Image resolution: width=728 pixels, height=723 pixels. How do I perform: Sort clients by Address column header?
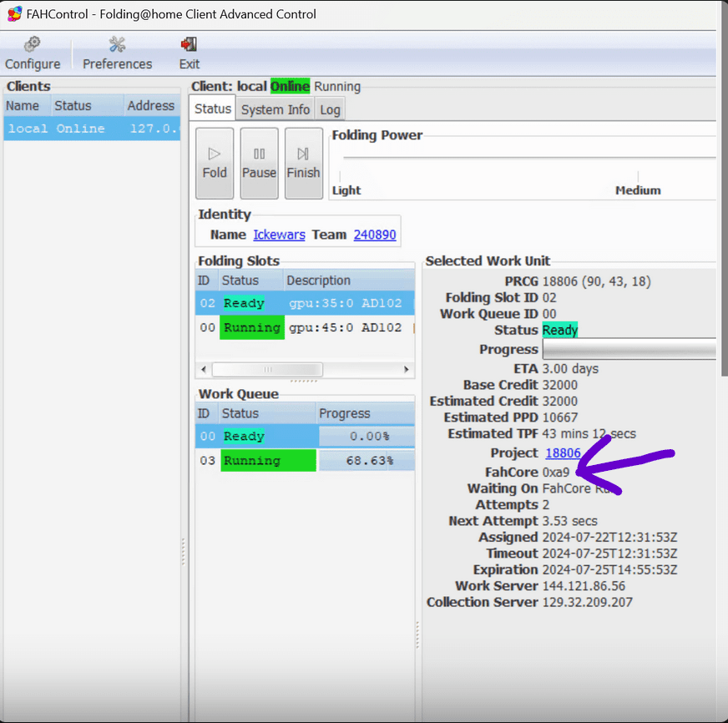pos(152,105)
